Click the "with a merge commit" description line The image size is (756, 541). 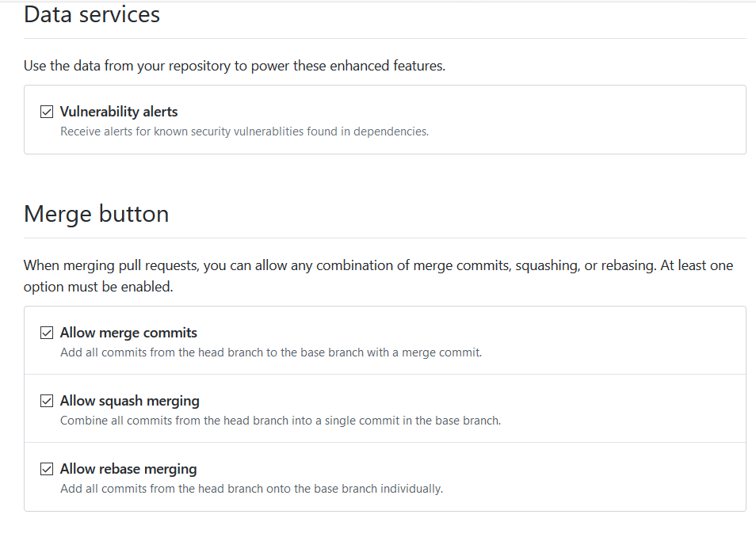[423, 352]
